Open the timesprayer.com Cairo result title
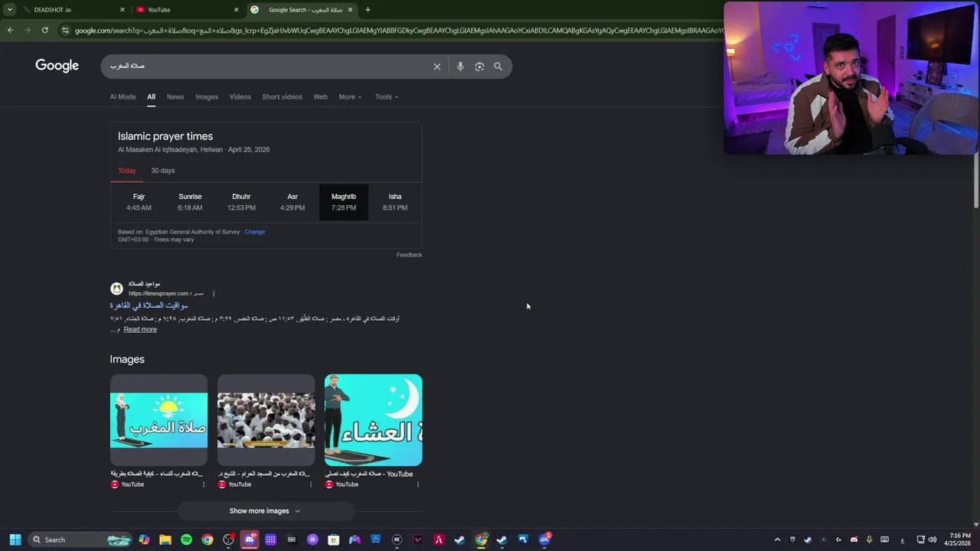 point(149,305)
